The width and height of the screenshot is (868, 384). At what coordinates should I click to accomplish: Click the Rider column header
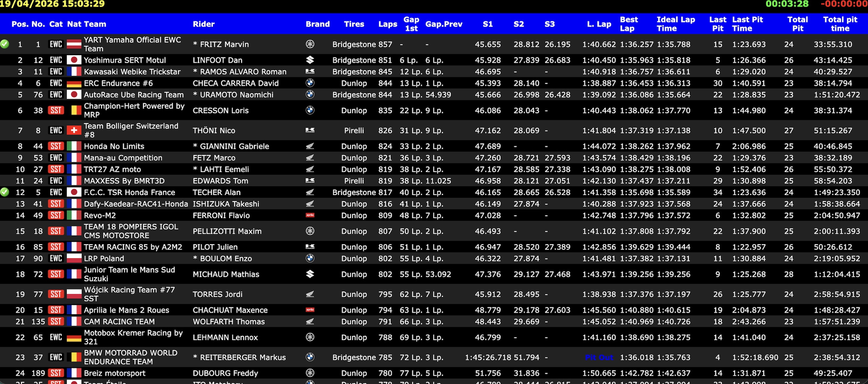(x=203, y=24)
